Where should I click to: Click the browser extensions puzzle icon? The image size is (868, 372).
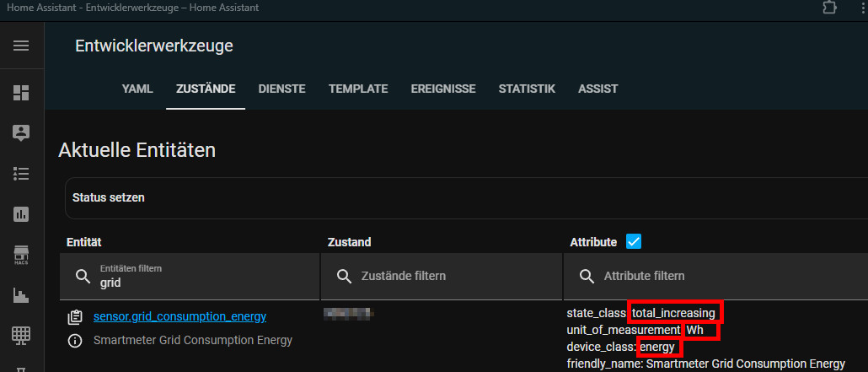click(830, 8)
